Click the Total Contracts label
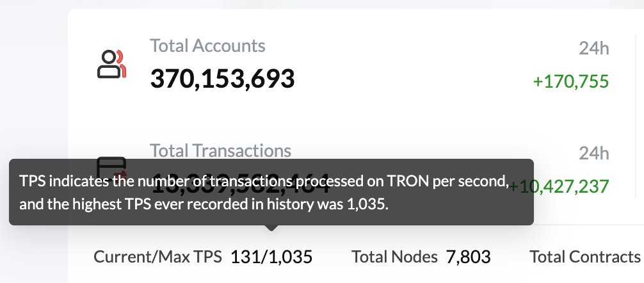This screenshot has height=283, width=644. [x=584, y=257]
